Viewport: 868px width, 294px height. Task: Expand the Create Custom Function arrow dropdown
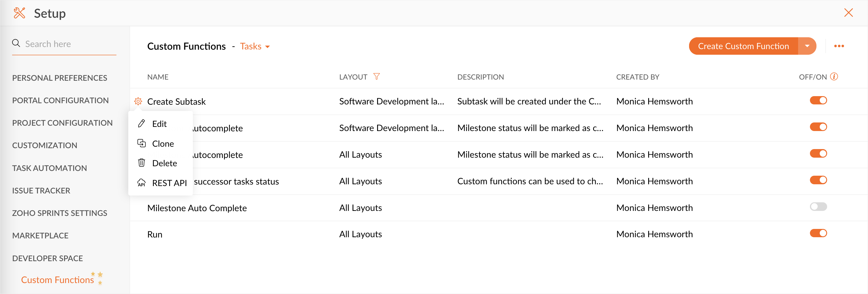click(x=807, y=46)
